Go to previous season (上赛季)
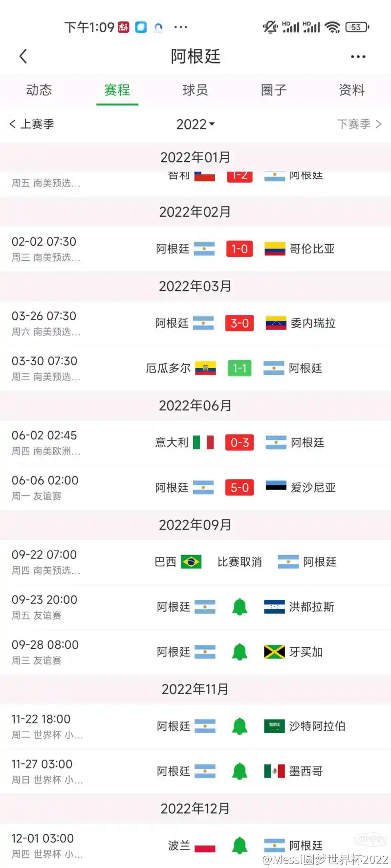This screenshot has width=391, height=868. [x=32, y=124]
